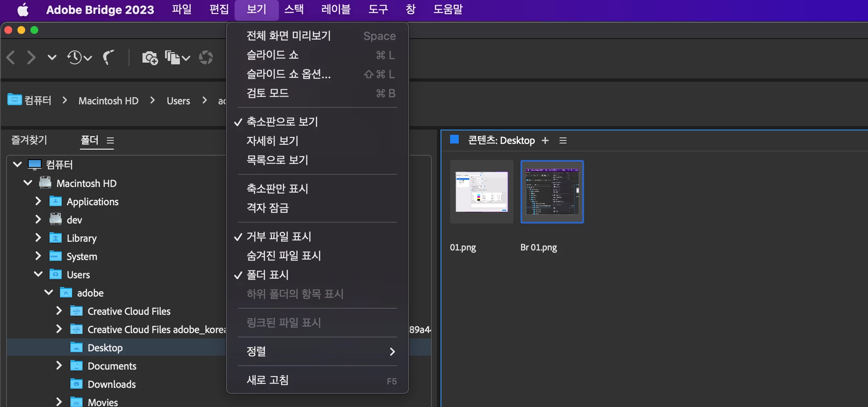Open the 레이블 menu

[x=336, y=10]
